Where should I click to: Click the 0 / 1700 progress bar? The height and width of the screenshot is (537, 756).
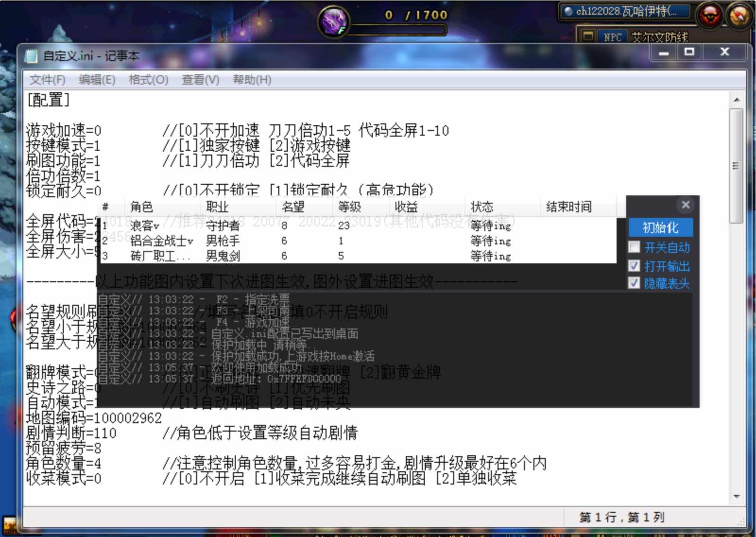[x=398, y=30]
